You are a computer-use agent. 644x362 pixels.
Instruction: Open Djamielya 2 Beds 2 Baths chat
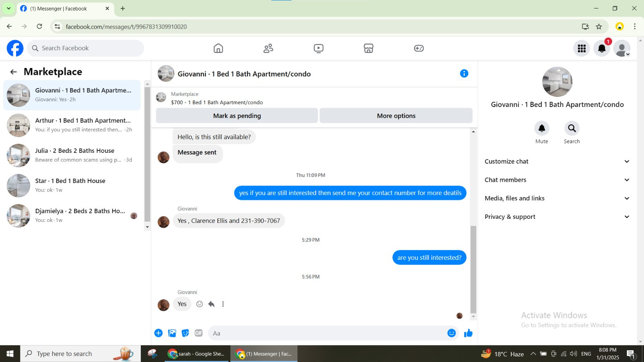pos(72,216)
